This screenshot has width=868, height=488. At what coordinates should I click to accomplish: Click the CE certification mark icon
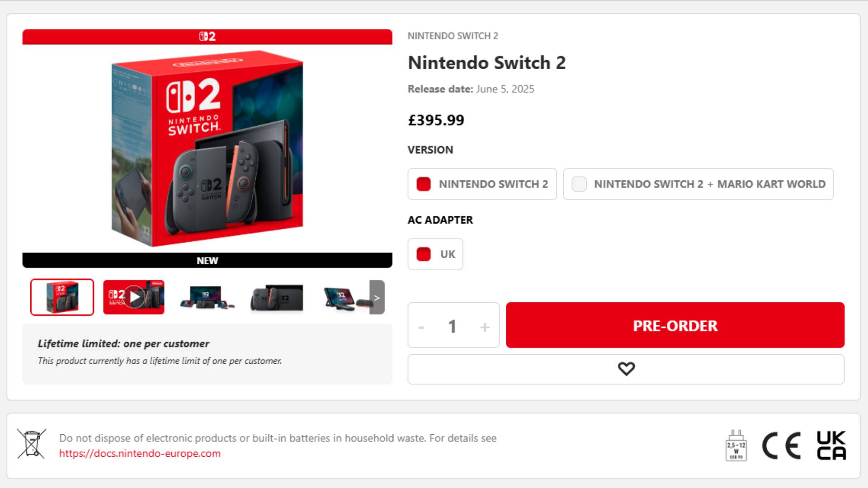click(781, 446)
